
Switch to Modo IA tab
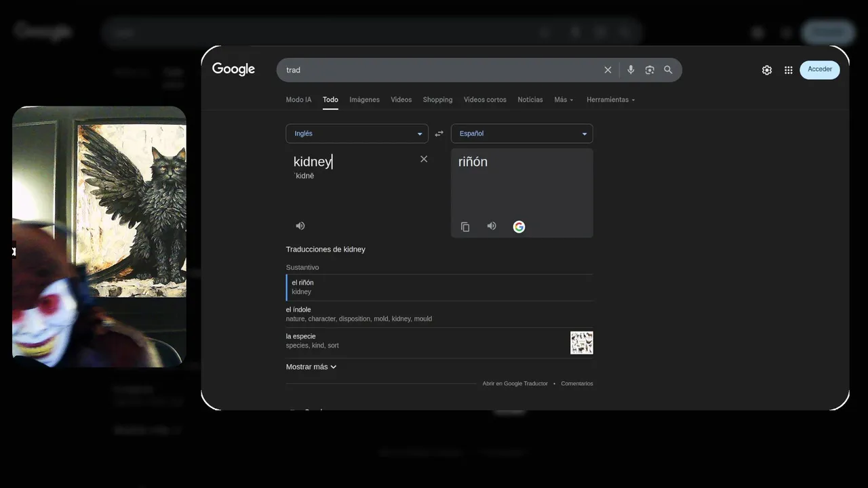tap(298, 100)
